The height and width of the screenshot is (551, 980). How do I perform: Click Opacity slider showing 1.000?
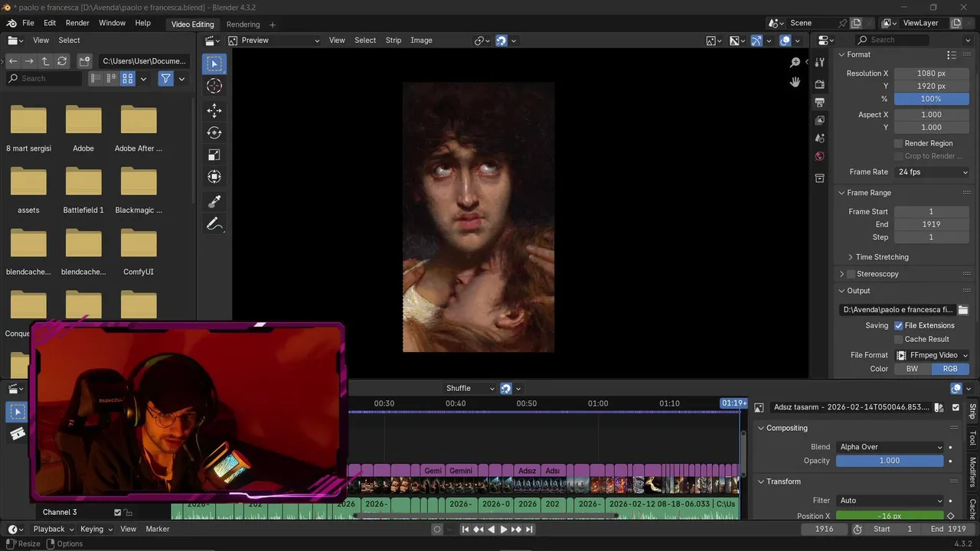[x=890, y=461]
